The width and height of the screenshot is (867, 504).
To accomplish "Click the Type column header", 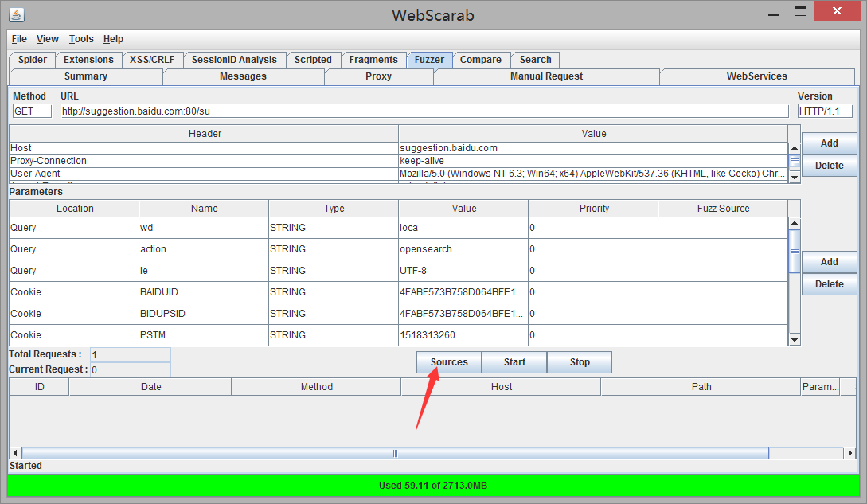I will [334, 209].
